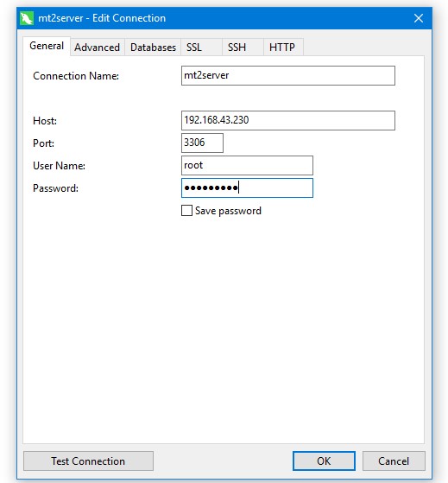Open the Advanced tab
The image size is (448, 483).
pyautogui.click(x=98, y=48)
